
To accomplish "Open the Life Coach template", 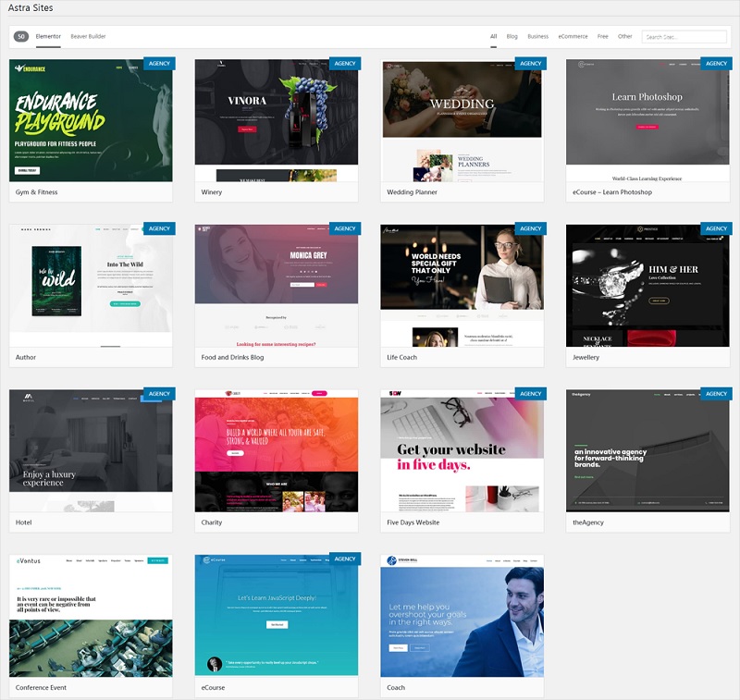I will point(462,285).
